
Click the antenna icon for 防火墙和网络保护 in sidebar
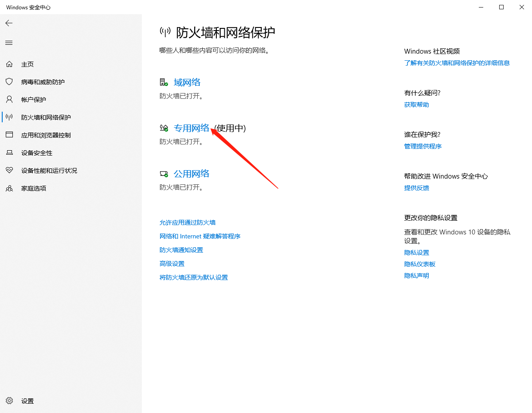click(9, 117)
